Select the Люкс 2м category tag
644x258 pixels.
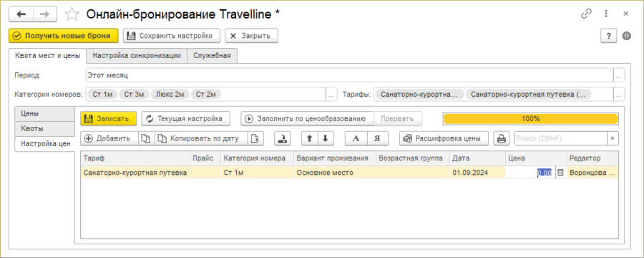pyautogui.click(x=170, y=95)
